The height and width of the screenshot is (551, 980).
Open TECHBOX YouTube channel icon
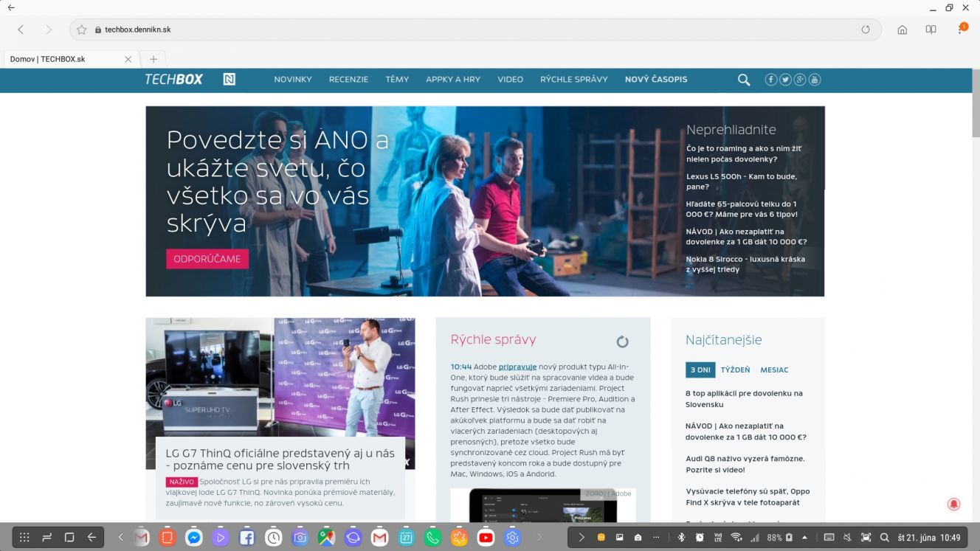815,80
